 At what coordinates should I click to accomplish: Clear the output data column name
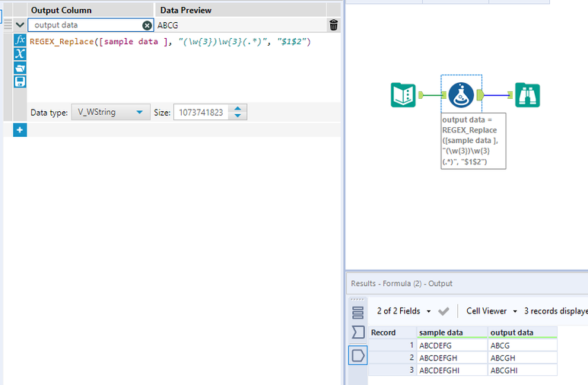(x=147, y=25)
